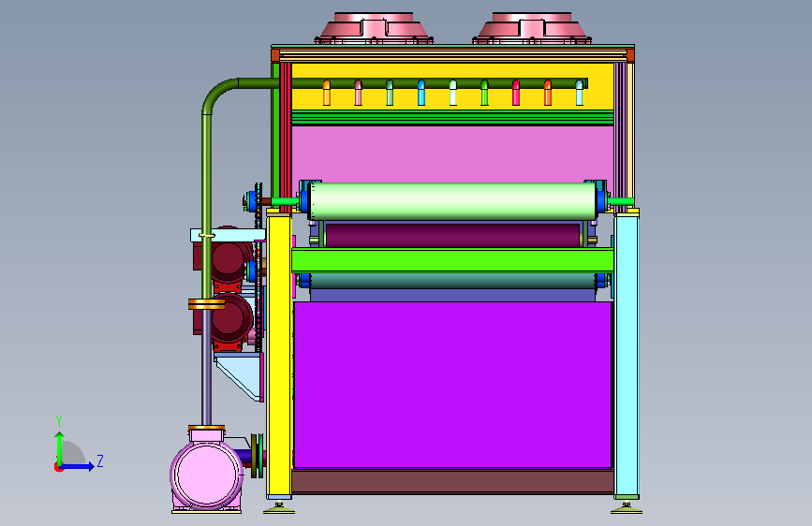This screenshot has height=526, width=812.
Task: Select the grey lower vertical pipe section
Action: point(206,368)
